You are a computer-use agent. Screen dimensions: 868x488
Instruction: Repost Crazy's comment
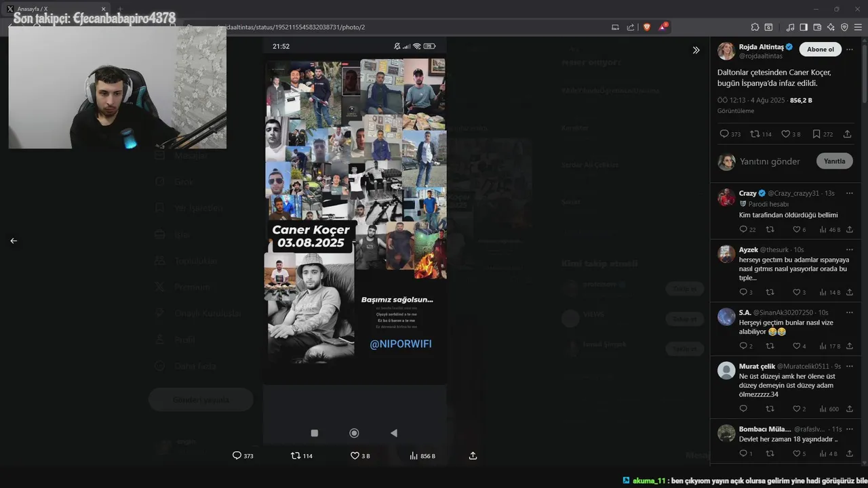click(770, 230)
